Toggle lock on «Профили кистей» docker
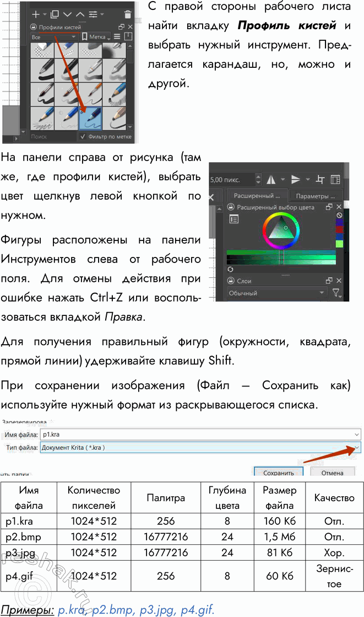Viewport: 364px width, 617px height. click(x=34, y=26)
